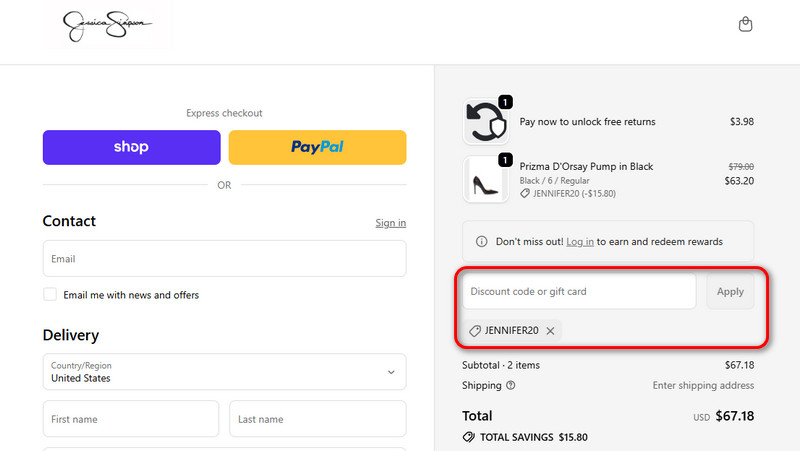This screenshot has height=451, width=800.
Task: Click the Sign in link
Action: pos(390,223)
